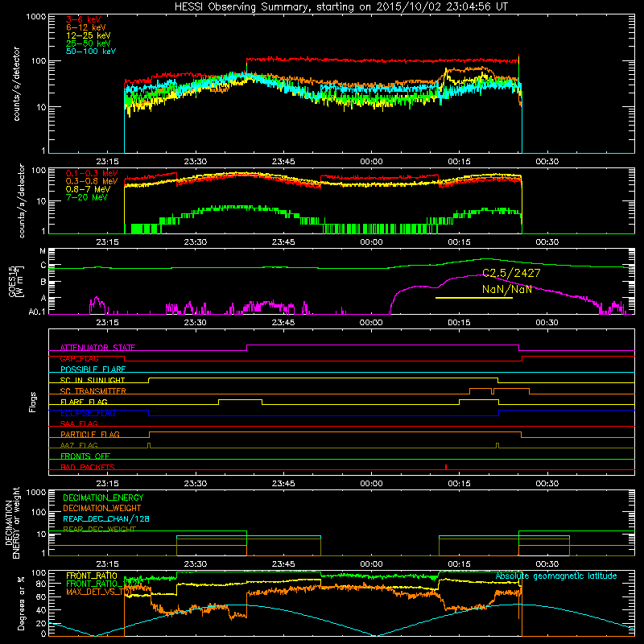Select the orange '6-12 keV' legend entry
This screenshot has width=644, height=644.
pos(86,27)
